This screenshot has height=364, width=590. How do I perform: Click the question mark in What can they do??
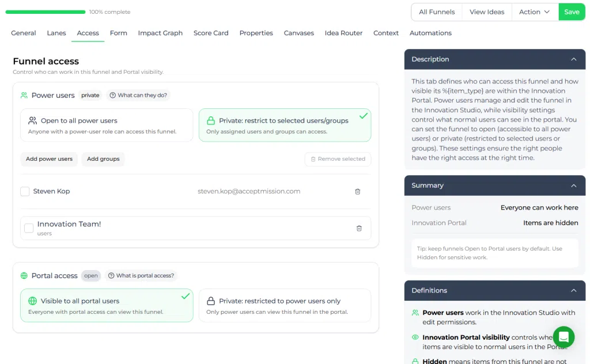[x=112, y=96]
